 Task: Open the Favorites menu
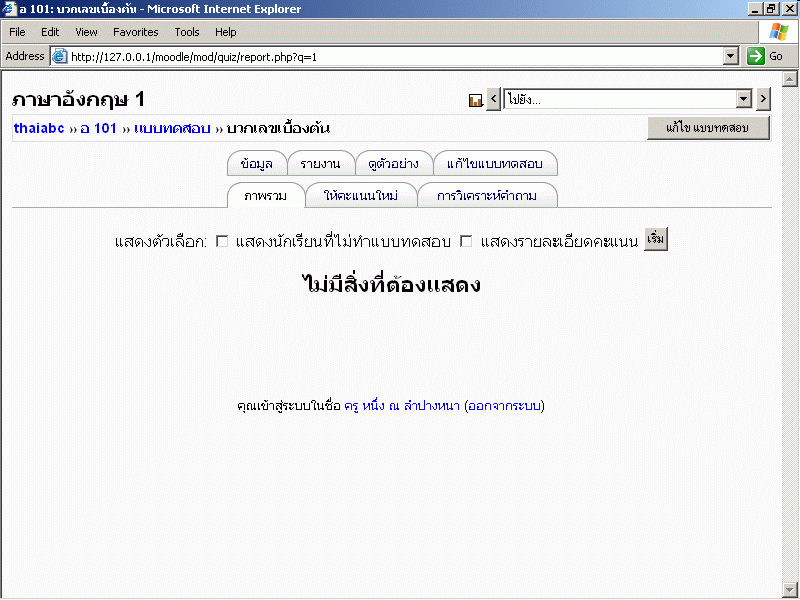pos(135,32)
